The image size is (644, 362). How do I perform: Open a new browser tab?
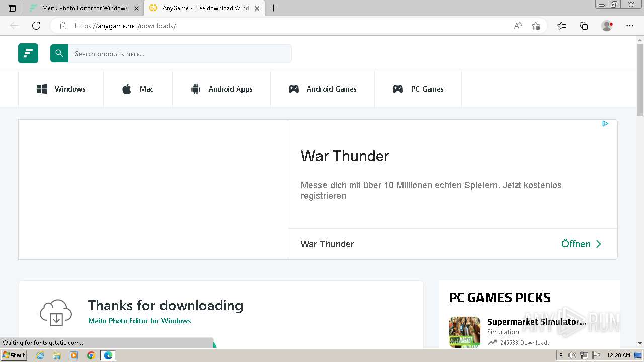[273, 8]
